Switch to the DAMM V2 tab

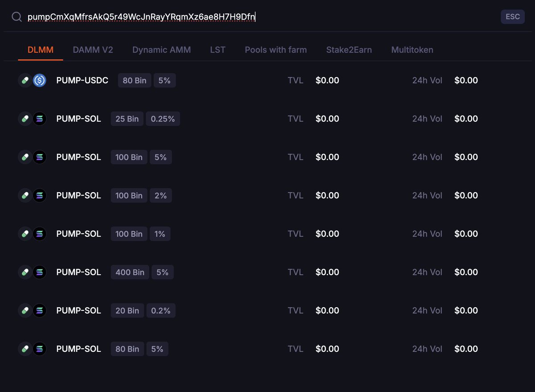click(x=93, y=50)
